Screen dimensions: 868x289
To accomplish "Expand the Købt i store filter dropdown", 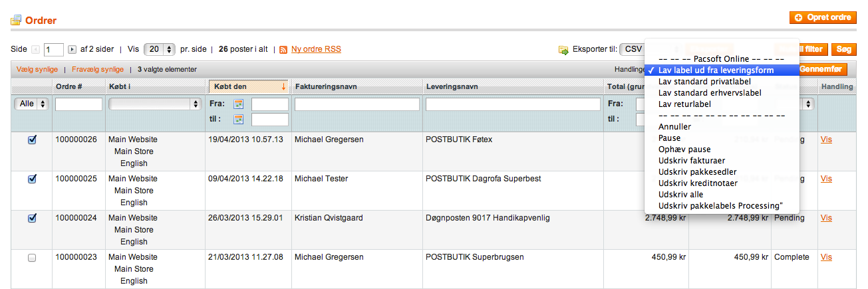I will click(154, 104).
